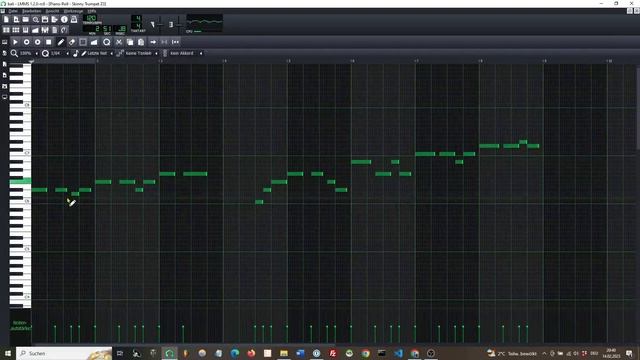Show the Beat+Bassline Editor icon

click(x=16, y=30)
